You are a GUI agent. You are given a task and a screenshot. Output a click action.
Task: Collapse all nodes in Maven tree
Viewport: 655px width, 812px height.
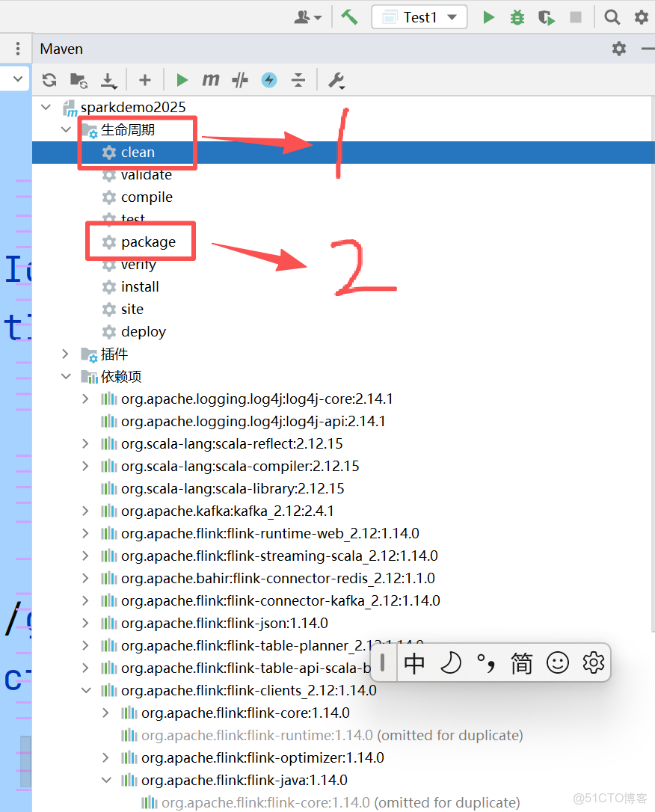(298, 80)
